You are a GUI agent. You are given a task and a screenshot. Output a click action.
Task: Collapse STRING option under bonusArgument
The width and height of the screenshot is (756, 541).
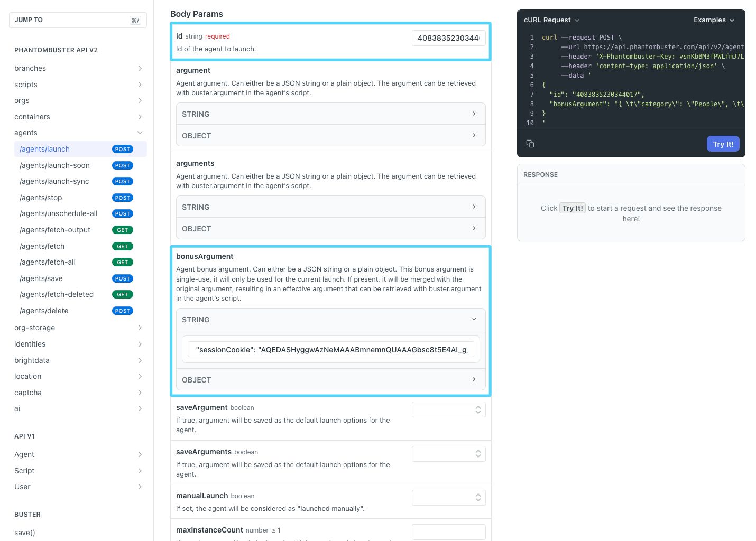pos(330,320)
